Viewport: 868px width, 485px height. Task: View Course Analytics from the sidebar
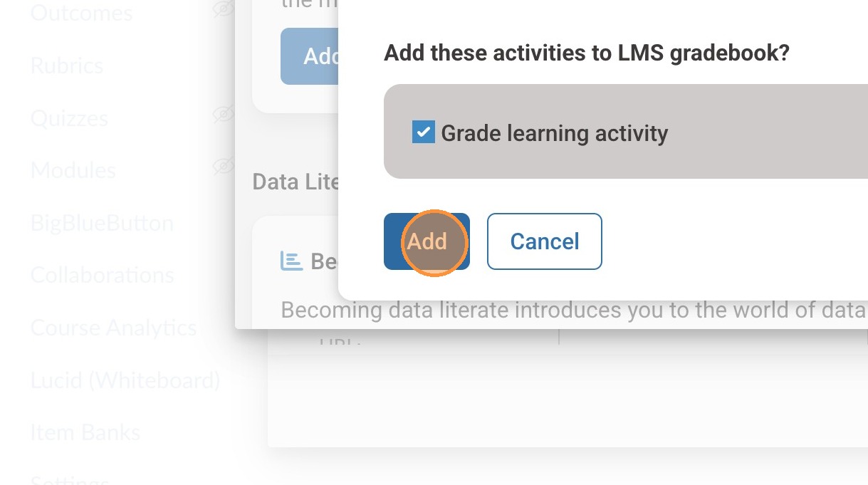point(113,328)
